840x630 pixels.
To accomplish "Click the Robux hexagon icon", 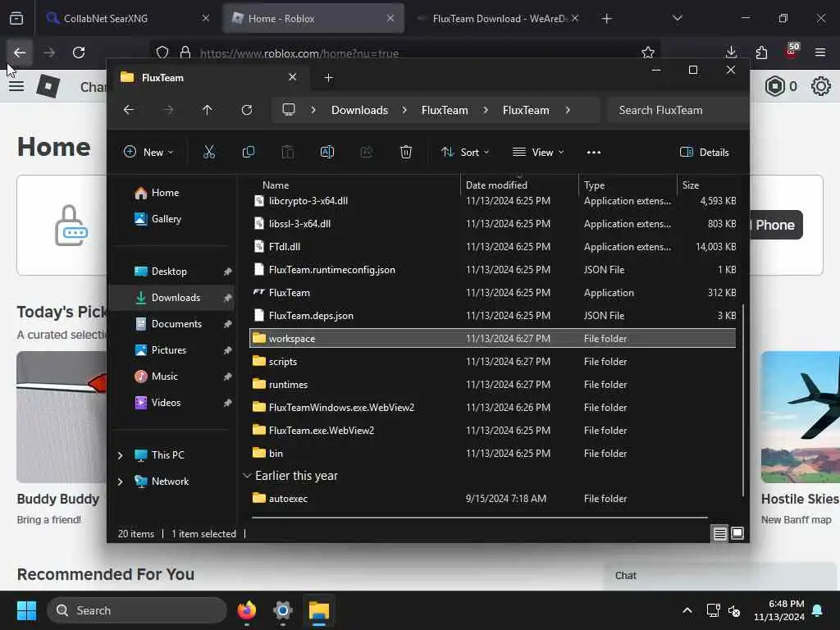I will coord(774,86).
